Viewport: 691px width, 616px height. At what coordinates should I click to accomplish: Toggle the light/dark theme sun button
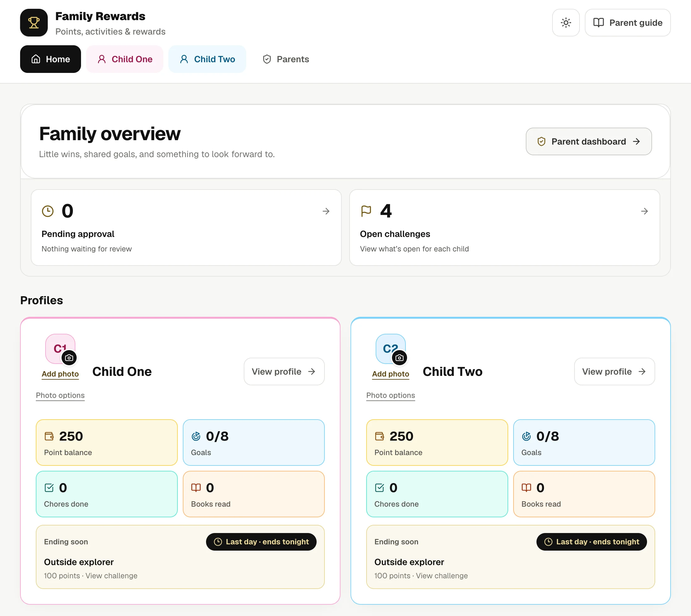(x=566, y=23)
